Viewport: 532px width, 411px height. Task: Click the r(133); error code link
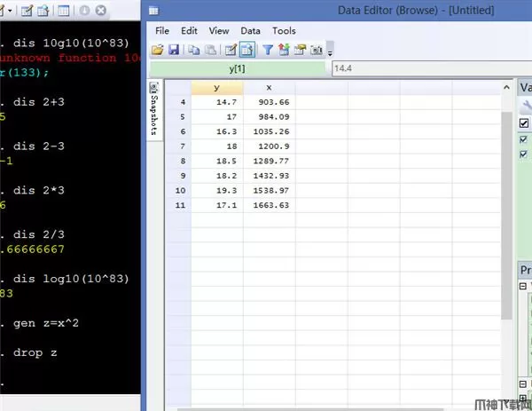[x=24, y=73]
